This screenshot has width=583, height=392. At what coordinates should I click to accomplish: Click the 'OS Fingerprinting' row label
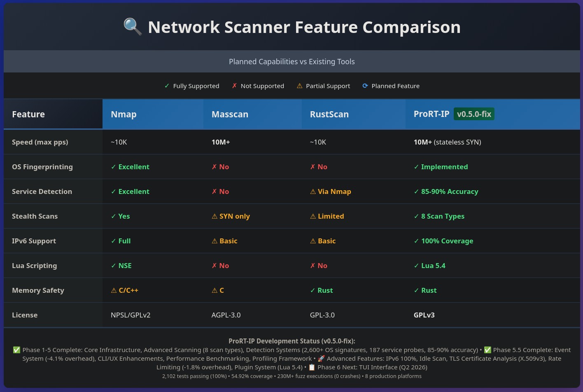coord(42,167)
